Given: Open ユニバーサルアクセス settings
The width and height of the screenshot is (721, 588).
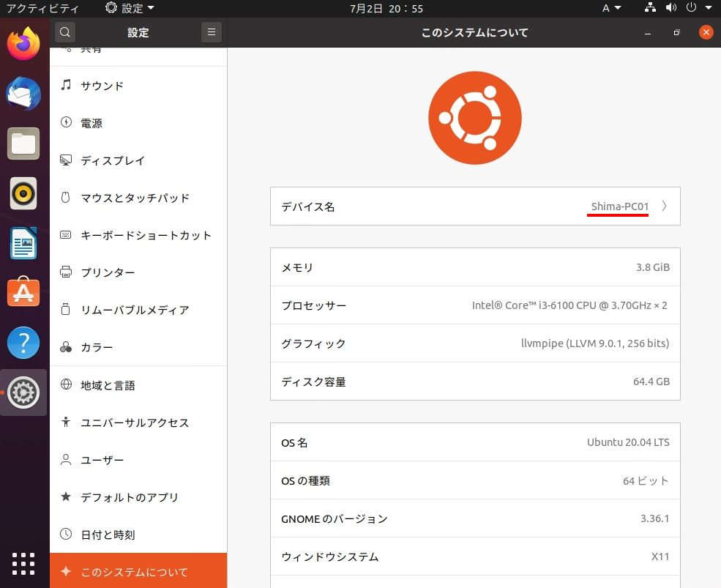Looking at the screenshot, I should [138, 423].
